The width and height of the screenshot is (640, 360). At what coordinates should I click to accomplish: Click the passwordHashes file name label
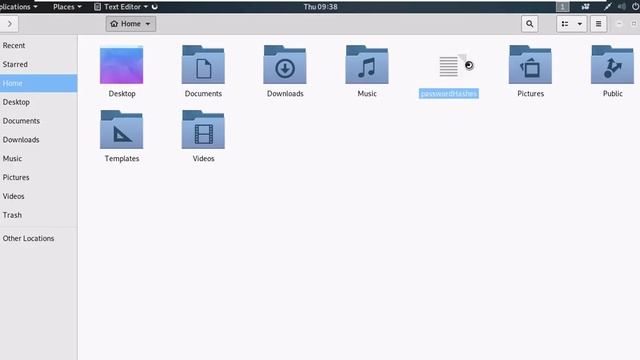click(449, 93)
